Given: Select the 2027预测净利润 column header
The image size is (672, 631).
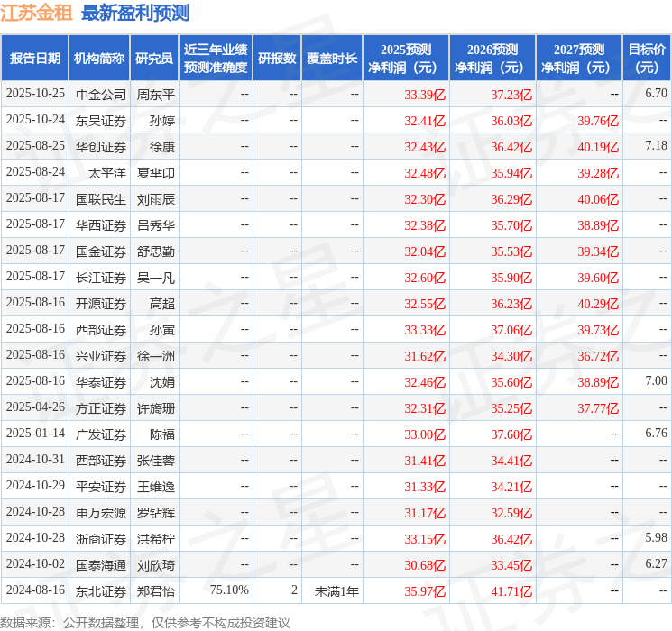Looking at the screenshot, I should [578, 58].
